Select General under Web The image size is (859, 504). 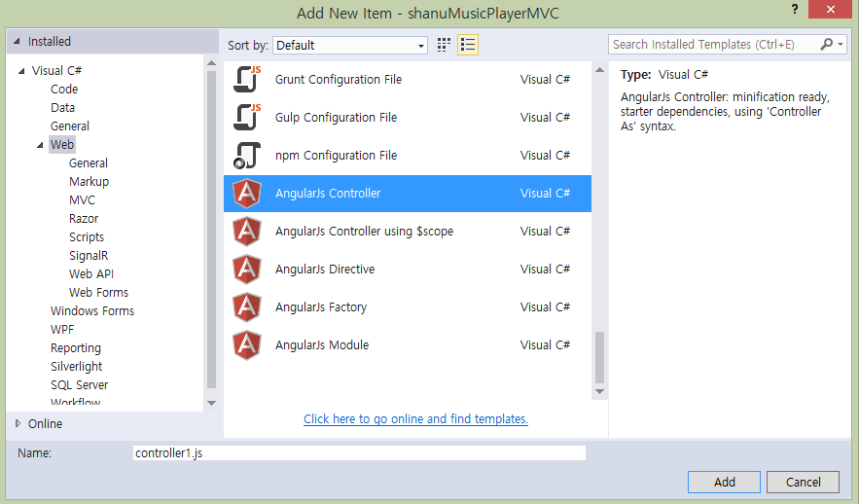point(89,162)
